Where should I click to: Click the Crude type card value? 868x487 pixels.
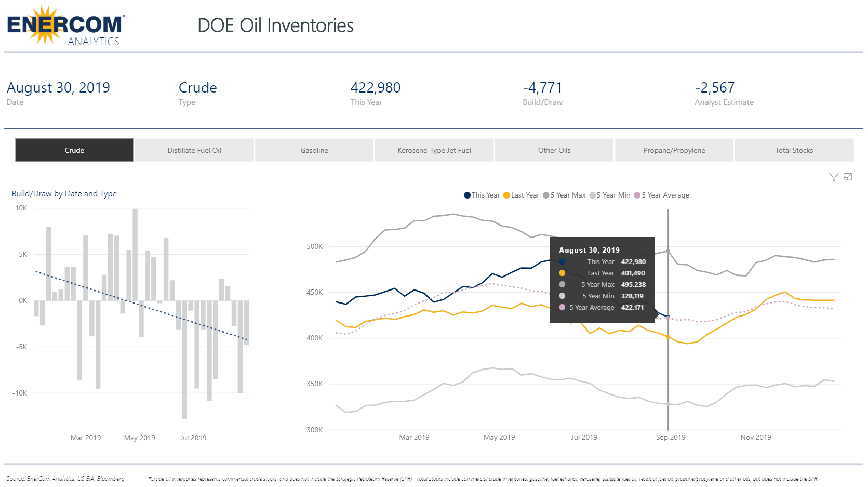198,88
